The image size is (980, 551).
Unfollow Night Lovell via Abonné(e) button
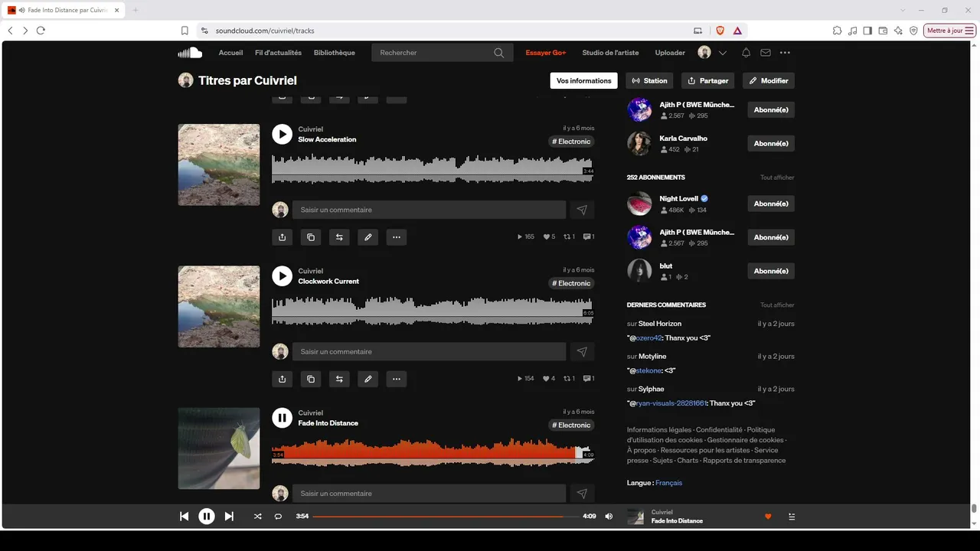tap(771, 204)
